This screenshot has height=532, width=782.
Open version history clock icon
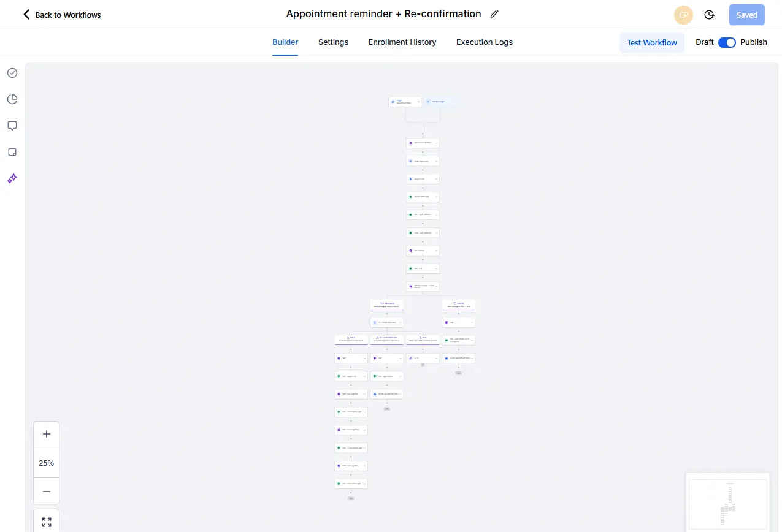click(x=709, y=15)
